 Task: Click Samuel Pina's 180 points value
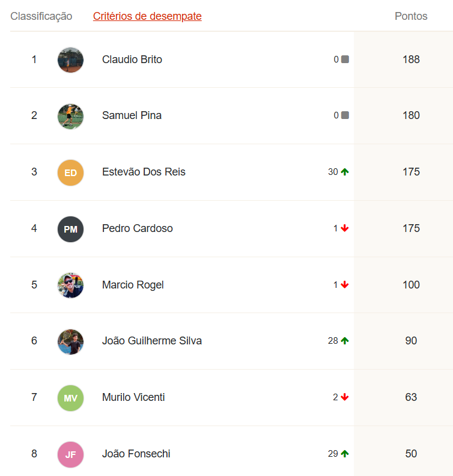411,115
